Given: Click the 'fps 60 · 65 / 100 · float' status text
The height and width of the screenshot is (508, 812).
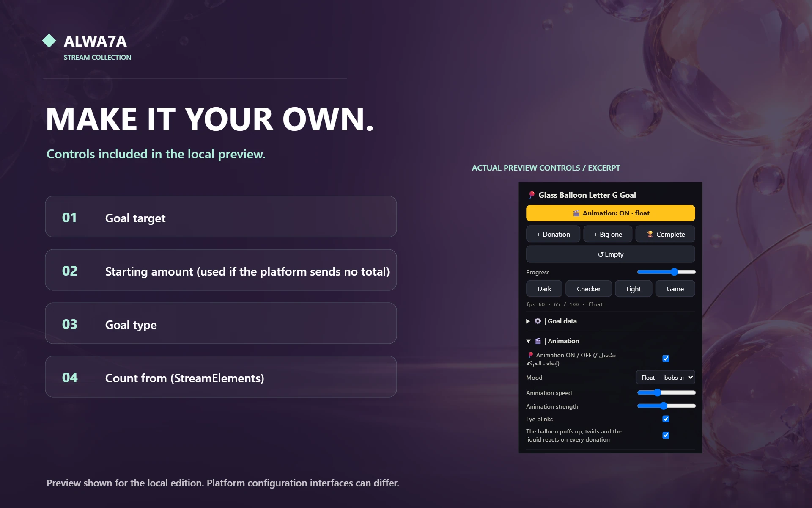Looking at the screenshot, I should pos(565,304).
